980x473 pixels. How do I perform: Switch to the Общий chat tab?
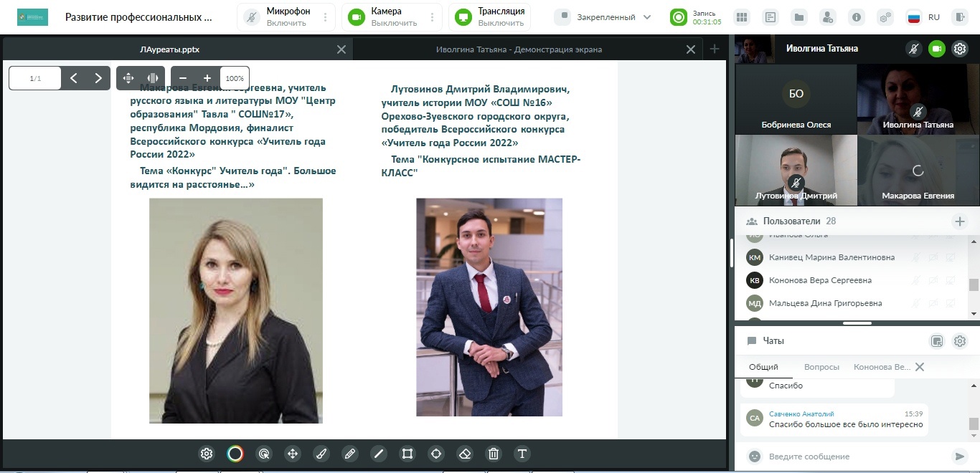click(x=763, y=367)
